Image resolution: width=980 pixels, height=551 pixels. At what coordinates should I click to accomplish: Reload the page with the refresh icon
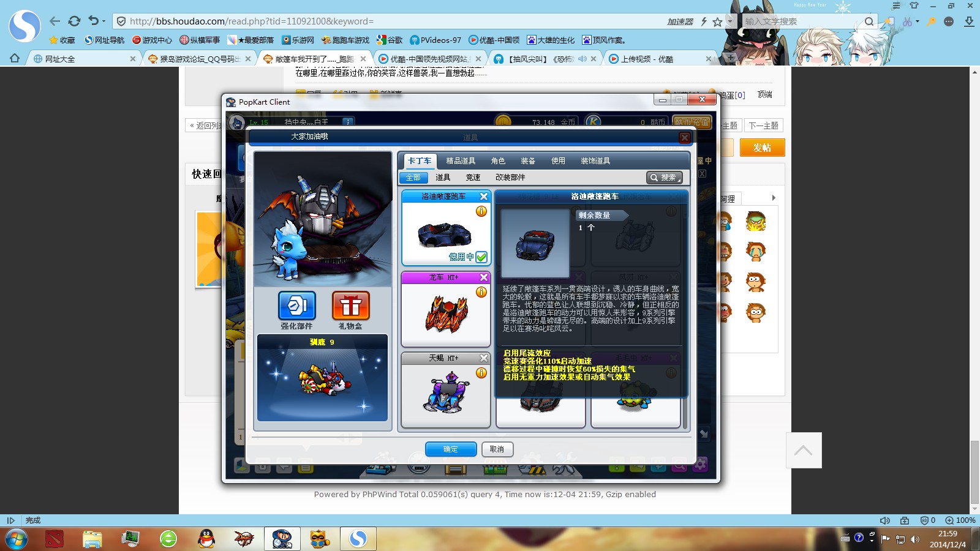(74, 21)
